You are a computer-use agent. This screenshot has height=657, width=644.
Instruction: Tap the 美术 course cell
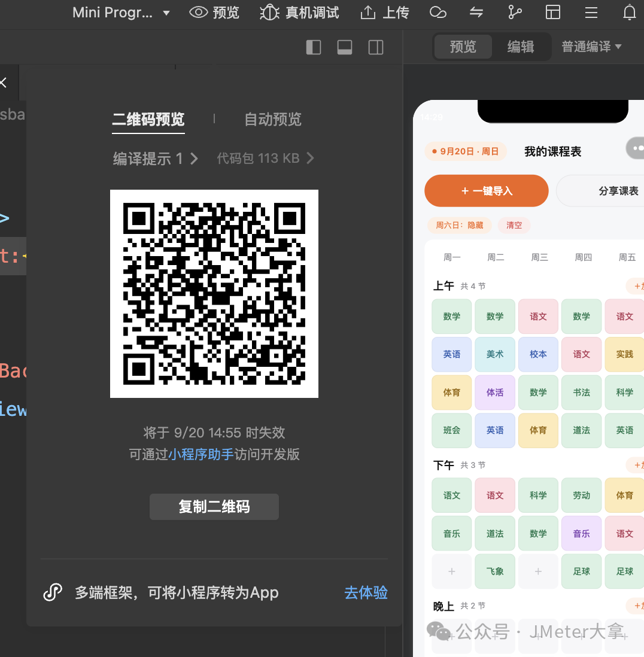pos(495,354)
